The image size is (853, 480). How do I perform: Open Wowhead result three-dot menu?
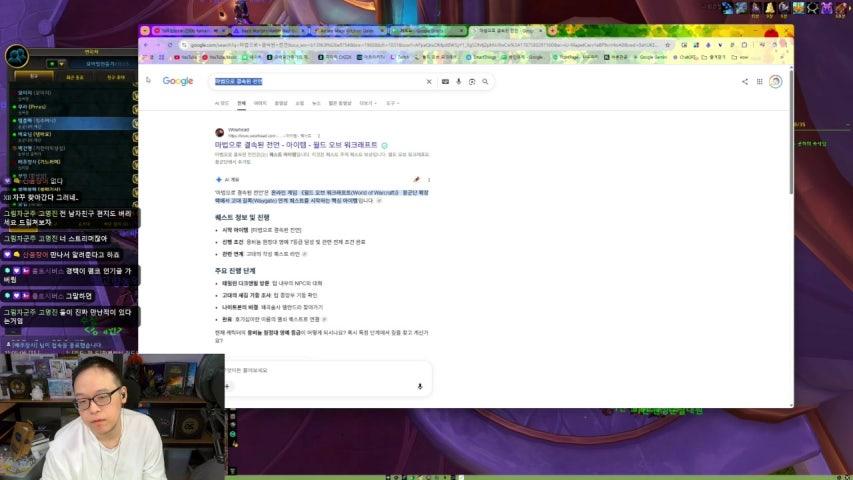click(319, 136)
